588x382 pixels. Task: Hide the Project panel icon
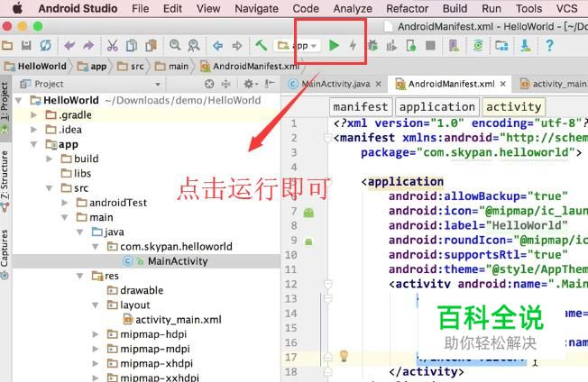click(x=270, y=84)
